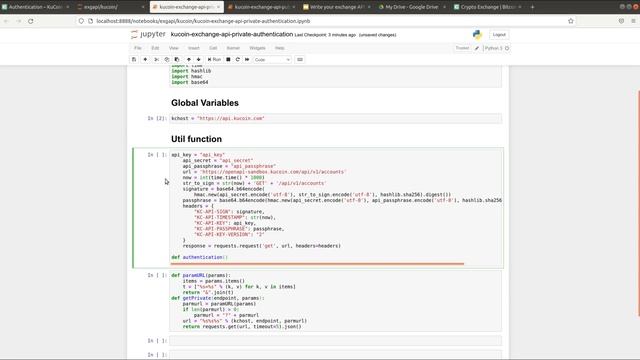The height and width of the screenshot is (360, 640).
Task: Open the Widgets menu
Action: 257,48
